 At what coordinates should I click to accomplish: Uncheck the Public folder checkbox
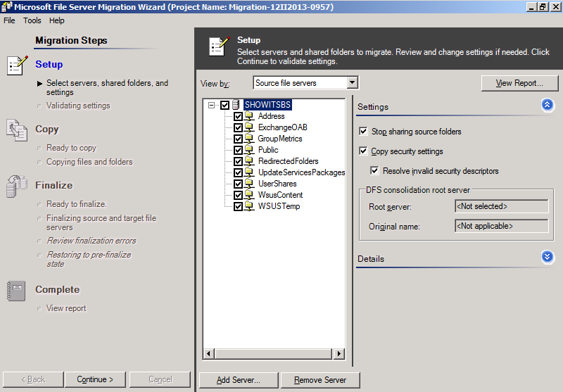pos(238,150)
